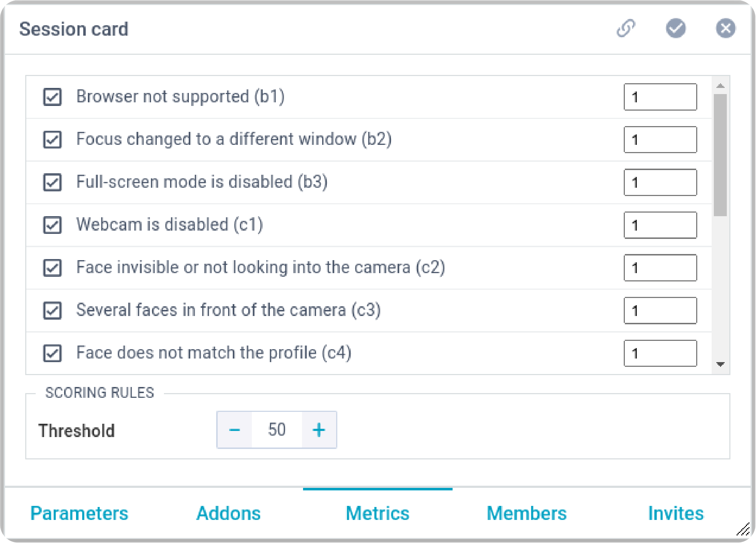
Task: Go to the Members tab
Action: 526,513
